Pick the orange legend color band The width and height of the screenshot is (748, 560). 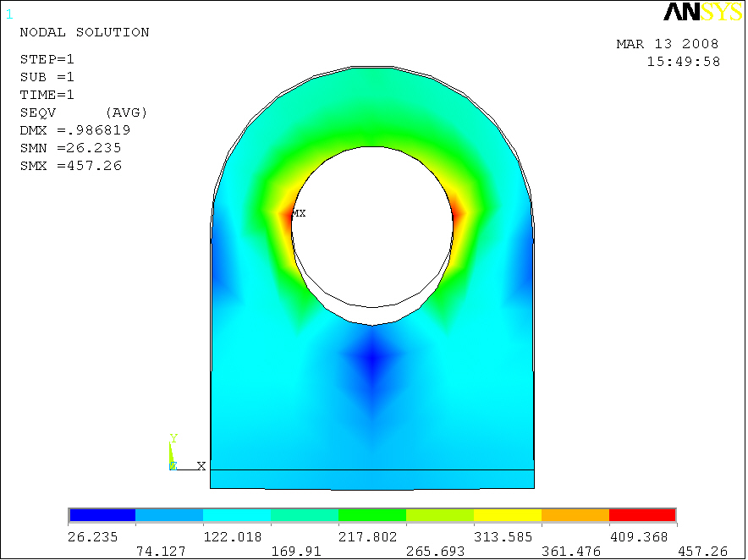coord(575,515)
